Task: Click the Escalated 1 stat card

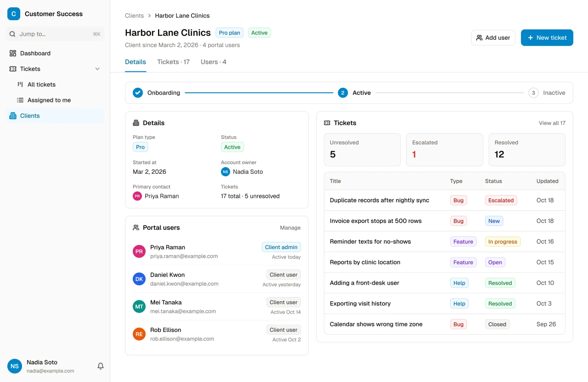Action: (444, 149)
